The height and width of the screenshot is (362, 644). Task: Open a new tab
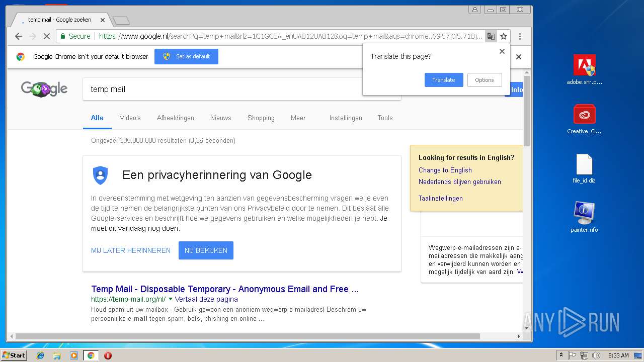click(121, 21)
